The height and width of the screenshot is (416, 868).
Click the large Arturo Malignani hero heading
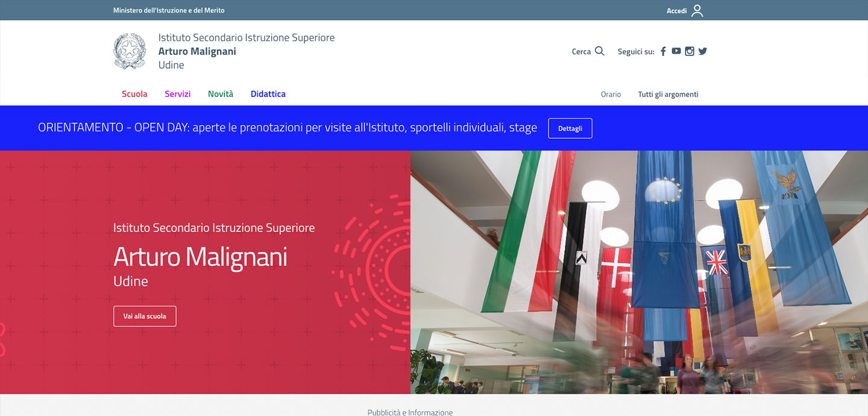tap(200, 257)
